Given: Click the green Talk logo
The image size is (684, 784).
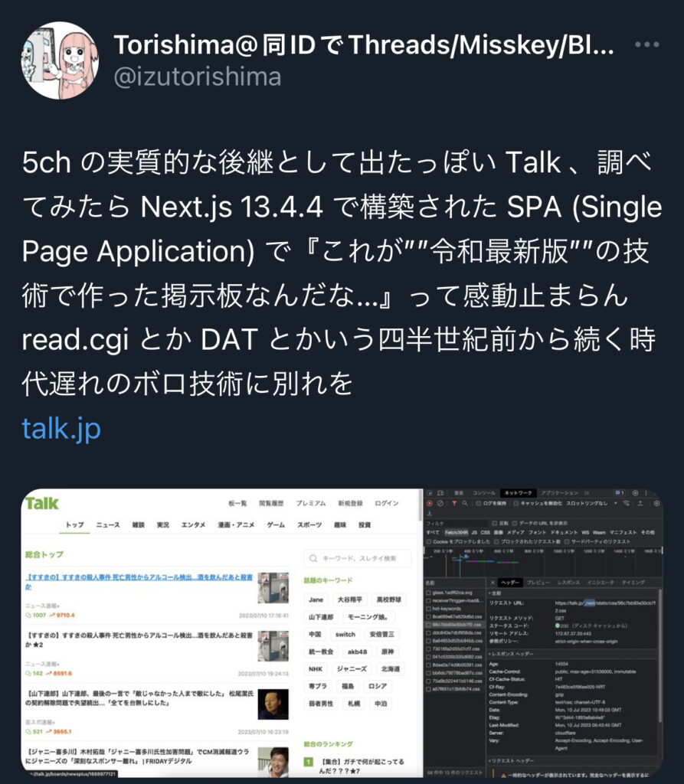Looking at the screenshot, I should (42, 503).
